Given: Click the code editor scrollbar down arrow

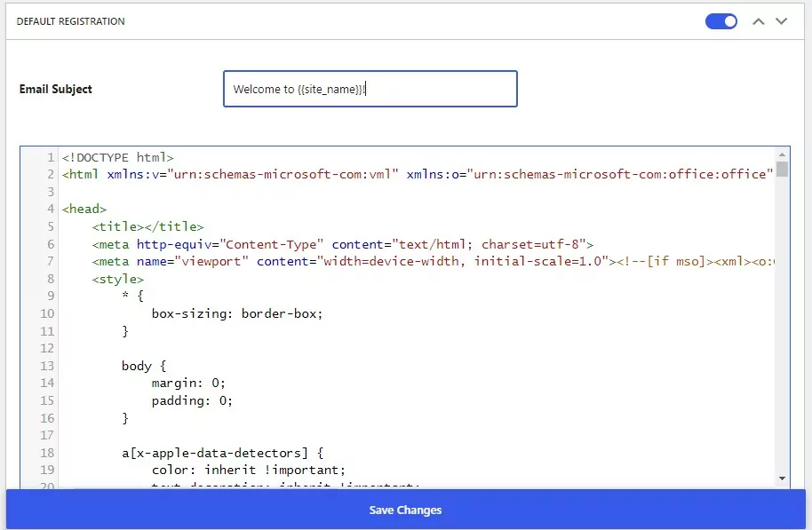Looking at the screenshot, I should tap(782, 479).
